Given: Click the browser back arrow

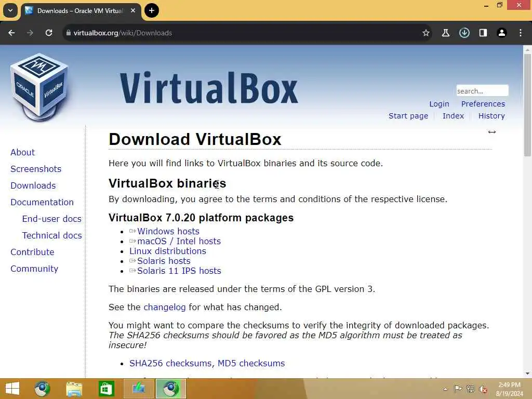Looking at the screenshot, I should click(x=11, y=33).
